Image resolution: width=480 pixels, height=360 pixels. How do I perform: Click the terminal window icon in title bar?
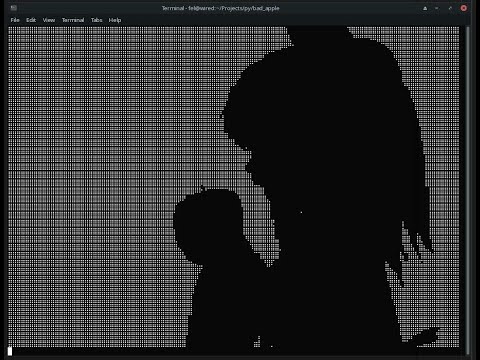tap(14, 8)
